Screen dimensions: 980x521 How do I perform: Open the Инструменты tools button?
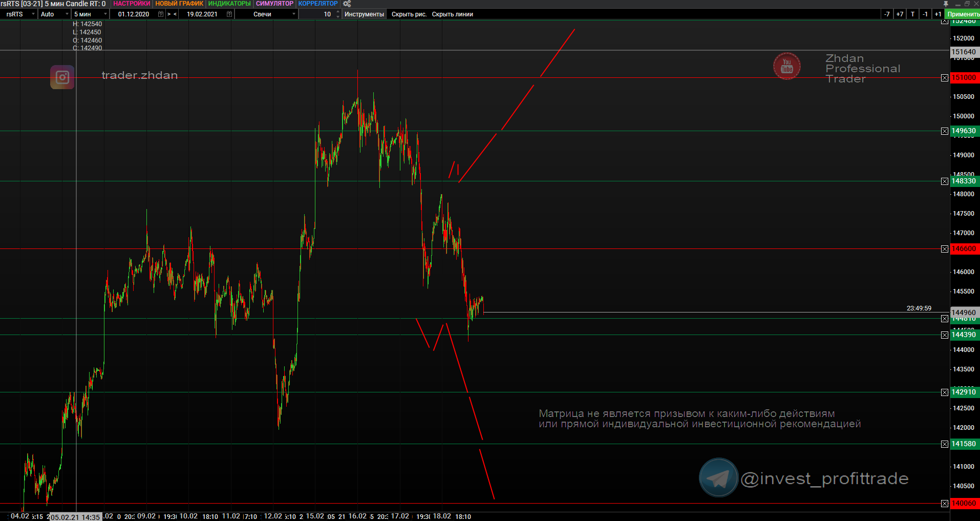(364, 14)
